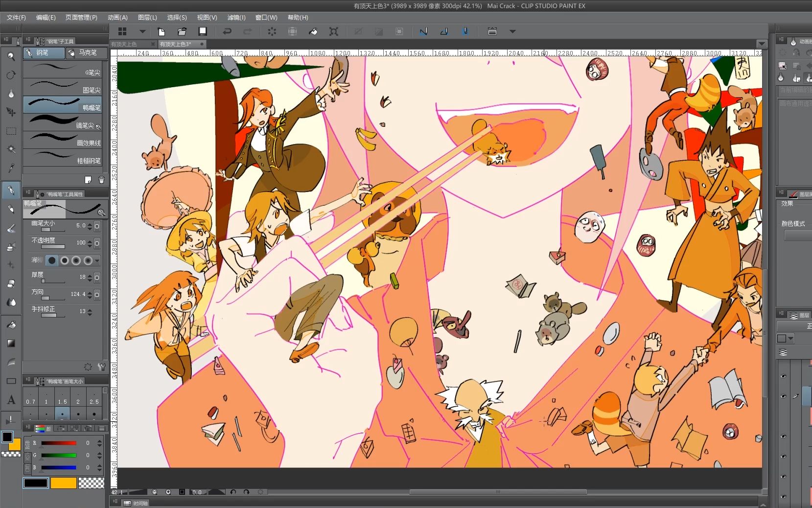Open the color slider palette menu

[27, 428]
